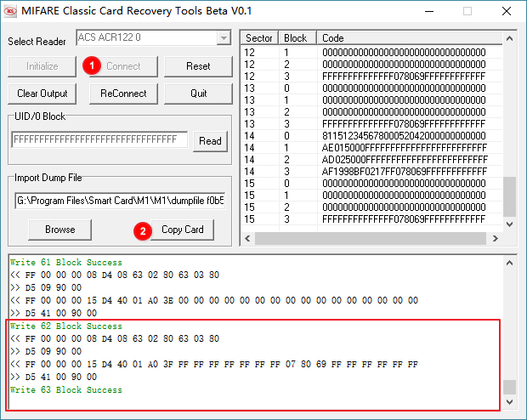The height and width of the screenshot is (420, 527).
Task: Click the table's horizontal scrollbar
Action: click(x=374, y=238)
